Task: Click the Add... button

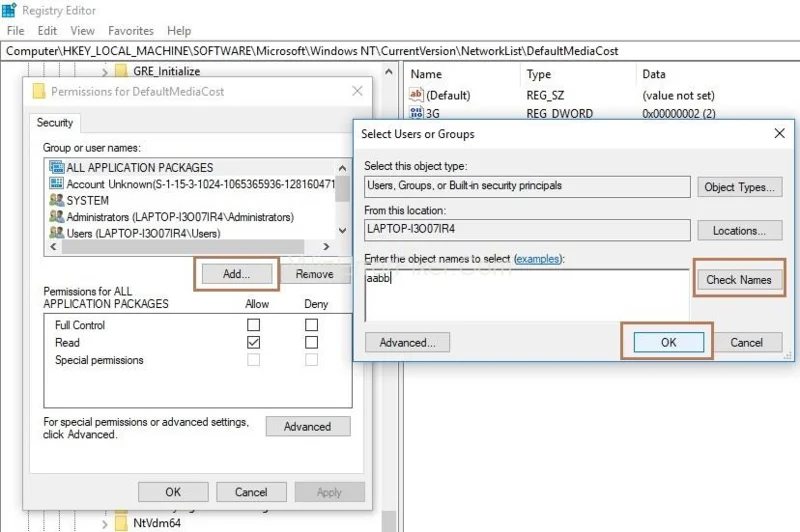Action: 236,274
